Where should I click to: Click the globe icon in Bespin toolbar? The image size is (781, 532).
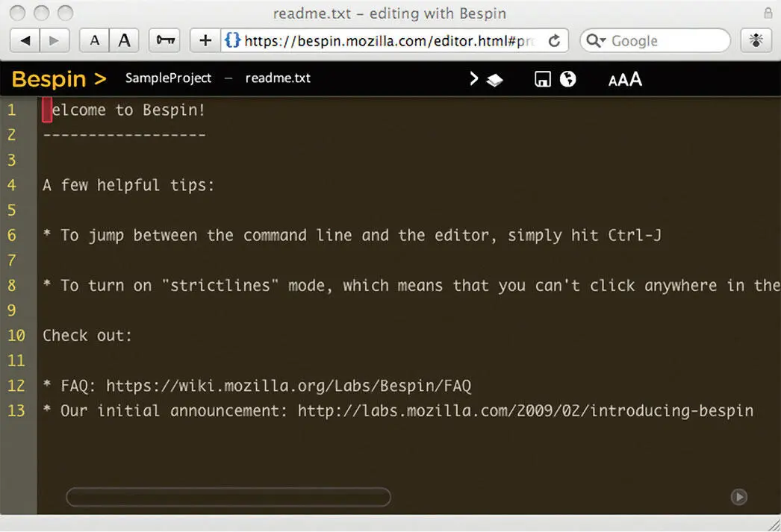point(568,79)
